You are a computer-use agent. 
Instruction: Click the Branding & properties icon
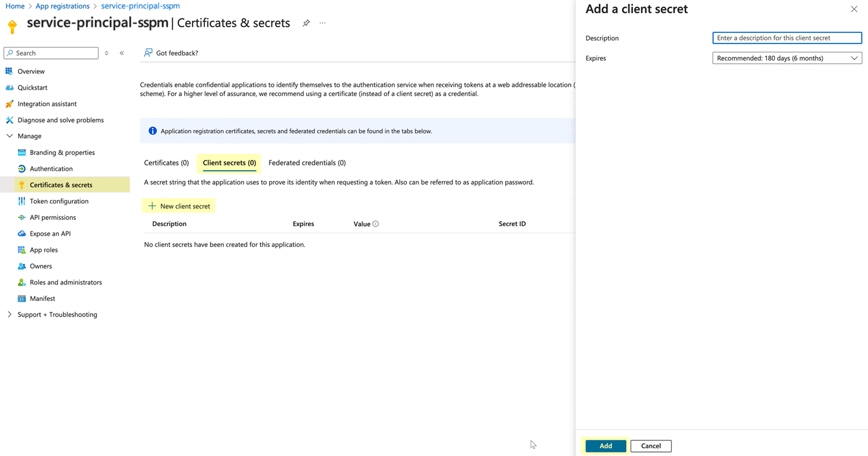pos(21,152)
